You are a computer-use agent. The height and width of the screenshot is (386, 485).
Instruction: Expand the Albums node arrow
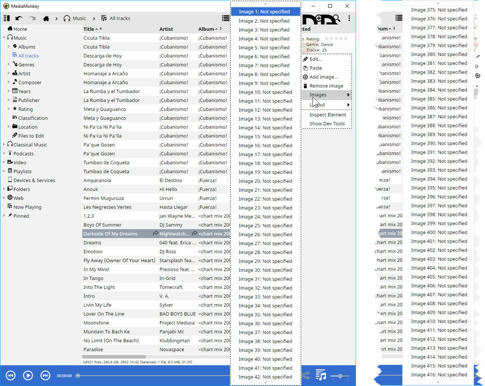tap(9, 47)
